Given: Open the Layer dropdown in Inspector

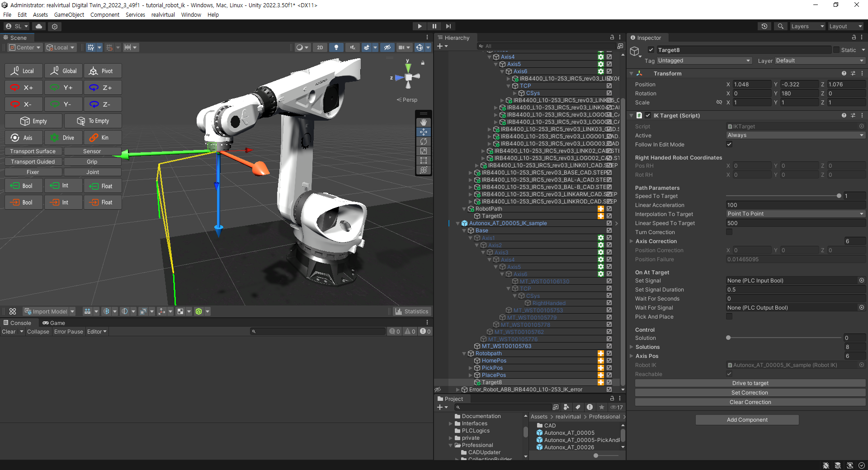Looking at the screenshot, I should pyautogui.click(x=820, y=61).
